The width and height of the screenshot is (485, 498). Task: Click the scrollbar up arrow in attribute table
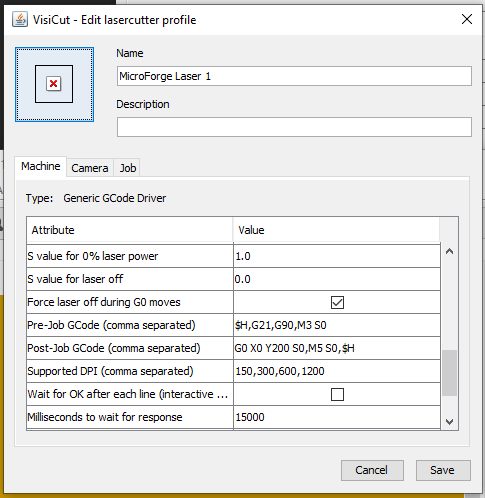click(x=449, y=252)
